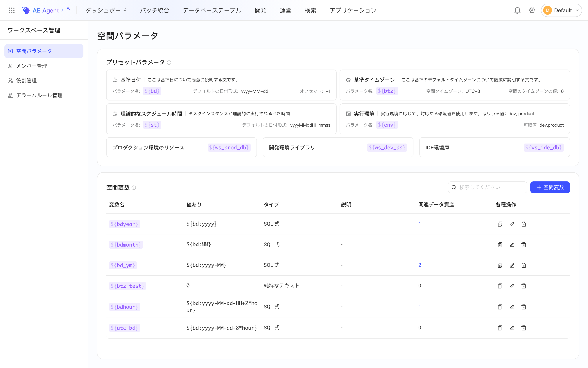Screen dimensions: 588x368
Task: Copy the ${bdmonth} variable row
Action: pos(500,245)
